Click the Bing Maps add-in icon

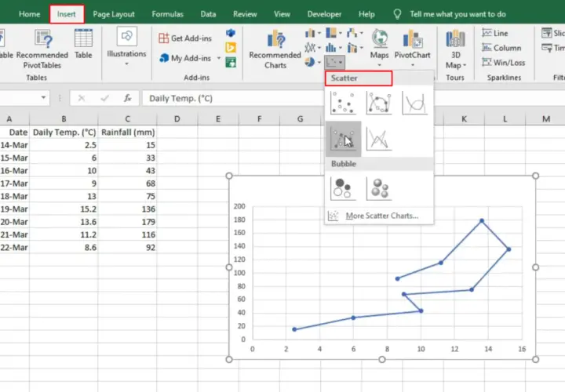[x=231, y=48]
